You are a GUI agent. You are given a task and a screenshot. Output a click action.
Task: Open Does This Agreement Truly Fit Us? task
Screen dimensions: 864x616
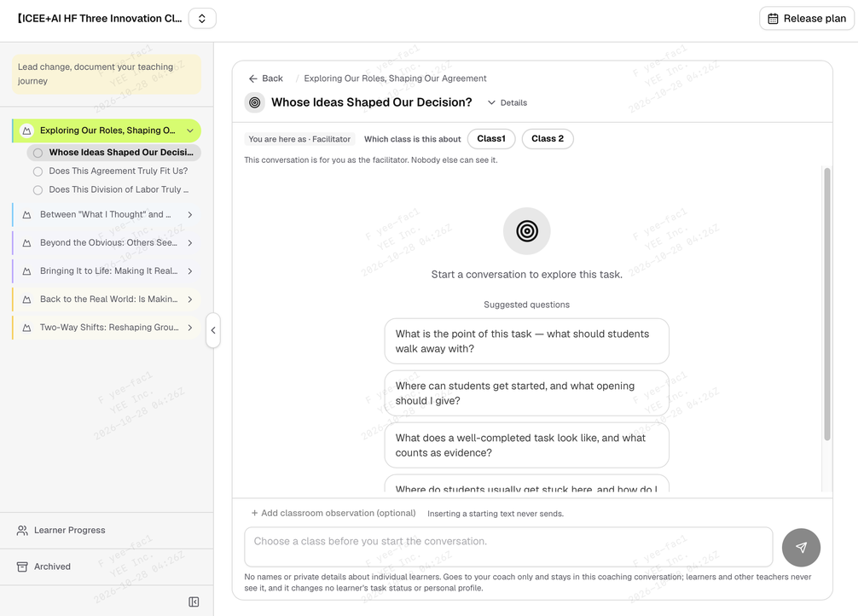coord(119,171)
